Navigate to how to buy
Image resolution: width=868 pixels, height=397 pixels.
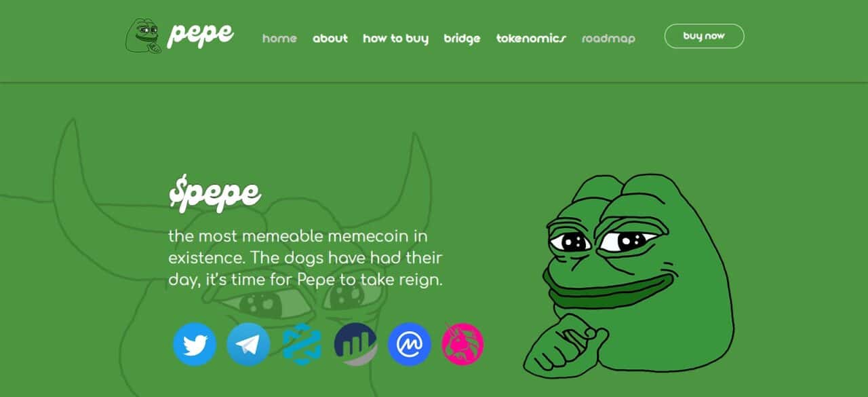[x=395, y=39]
